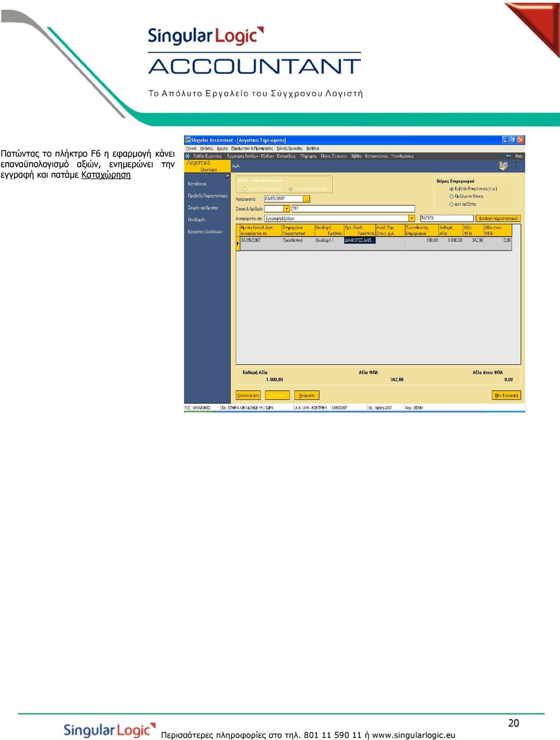Viewport: 560px width, 740px height.
Task: Click the snowflake icon before Σελίδα Εργασίας
Action: (x=188, y=156)
